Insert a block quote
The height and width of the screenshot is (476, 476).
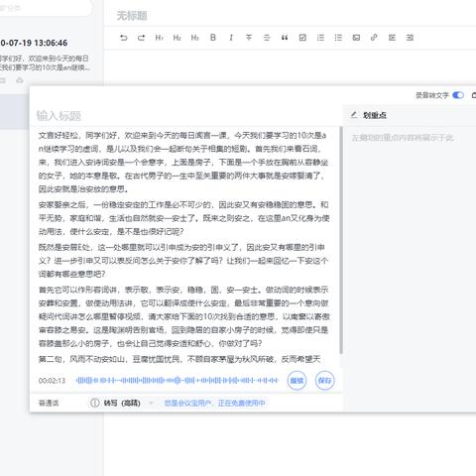285,38
